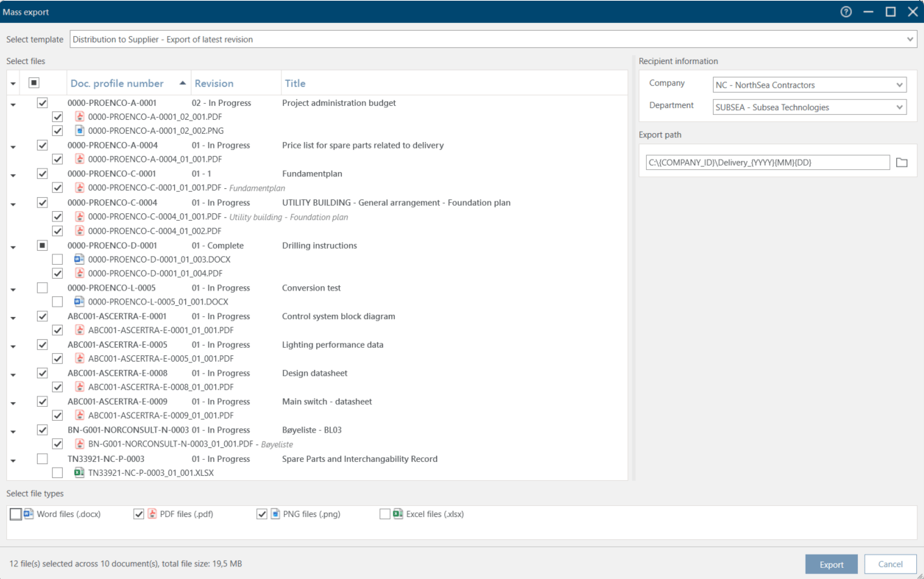Viewport: 924px width, 579px height.
Task: Open the Select template dropdown
Action: [x=910, y=39]
